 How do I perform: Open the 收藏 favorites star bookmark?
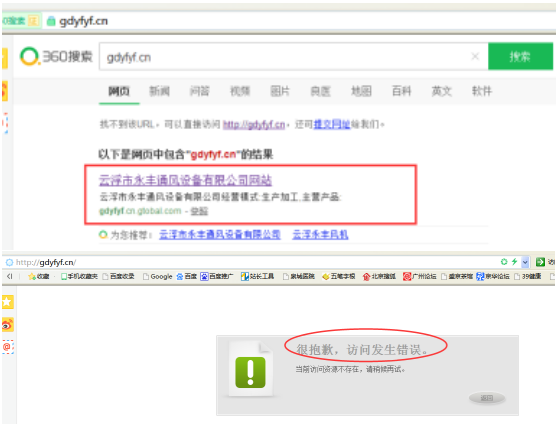pos(39,276)
